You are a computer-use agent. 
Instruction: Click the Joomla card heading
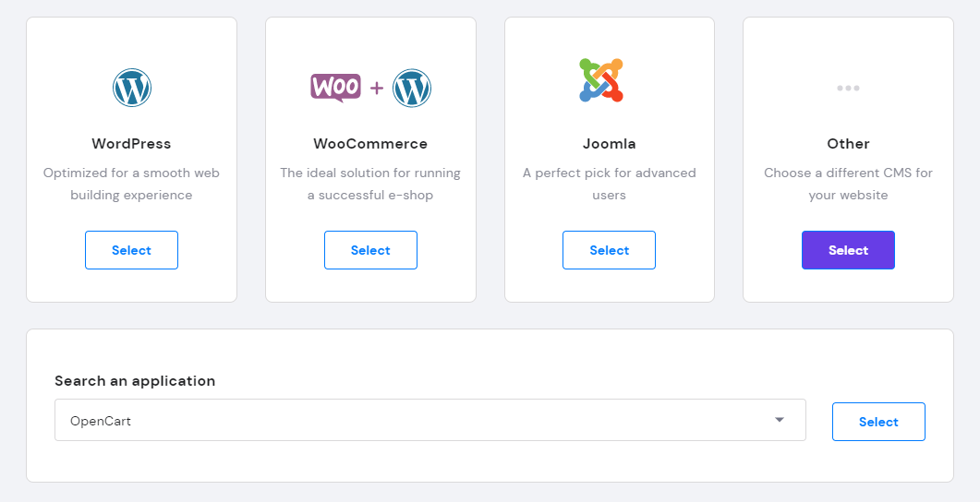[609, 144]
